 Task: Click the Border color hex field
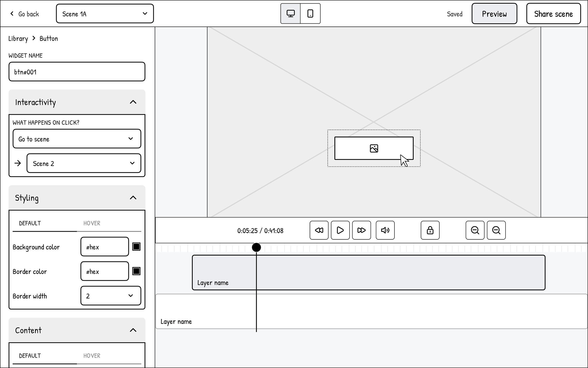pyautogui.click(x=105, y=271)
